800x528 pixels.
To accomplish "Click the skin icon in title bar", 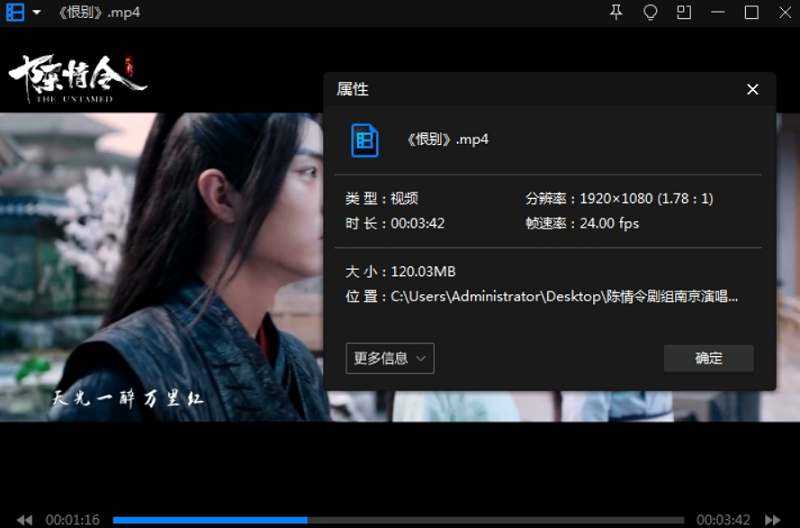I will [x=650, y=12].
